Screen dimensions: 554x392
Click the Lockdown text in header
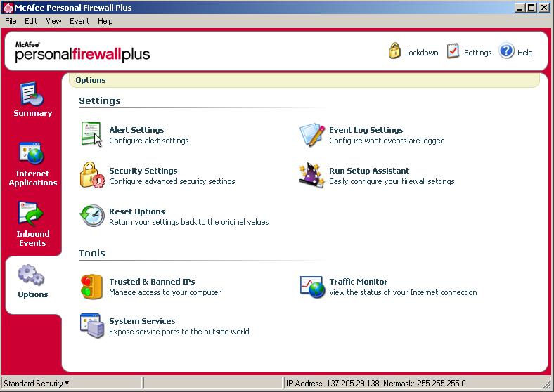click(422, 53)
